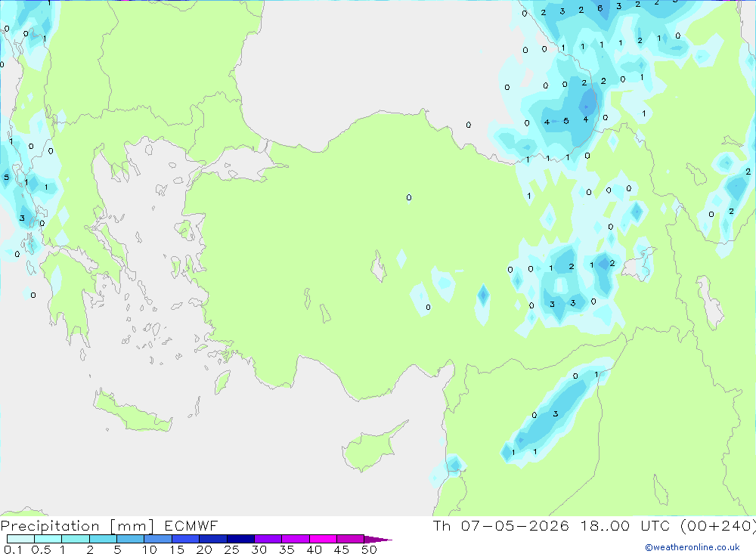The width and height of the screenshot is (756, 554).
Task: Click the "0.5" legend scale label
Action: tap(41, 549)
